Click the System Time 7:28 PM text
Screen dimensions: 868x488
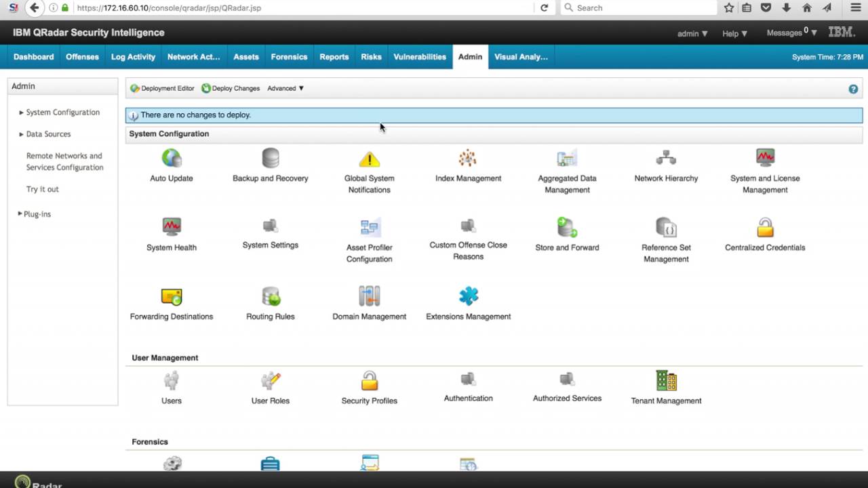(827, 57)
